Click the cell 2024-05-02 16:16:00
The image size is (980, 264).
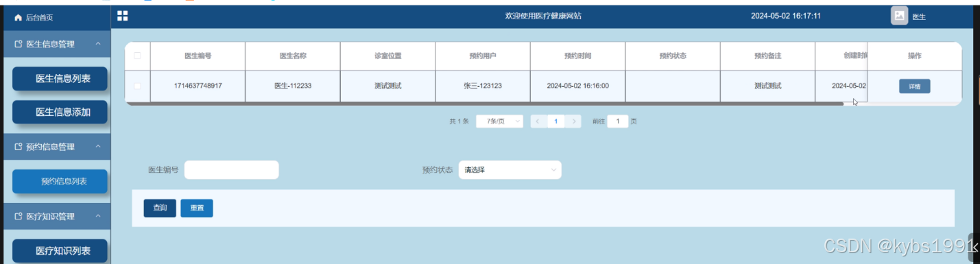coord(577,86)
